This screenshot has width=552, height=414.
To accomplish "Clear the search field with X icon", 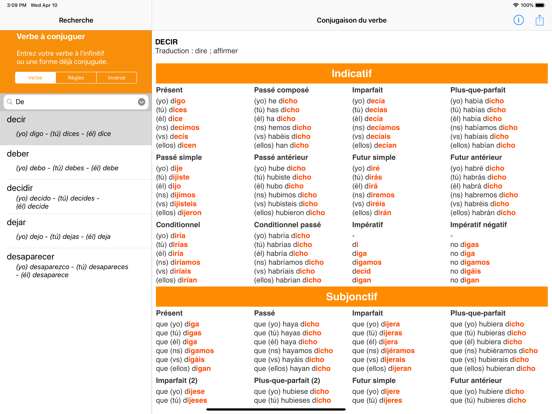I will tap(142, 102).
